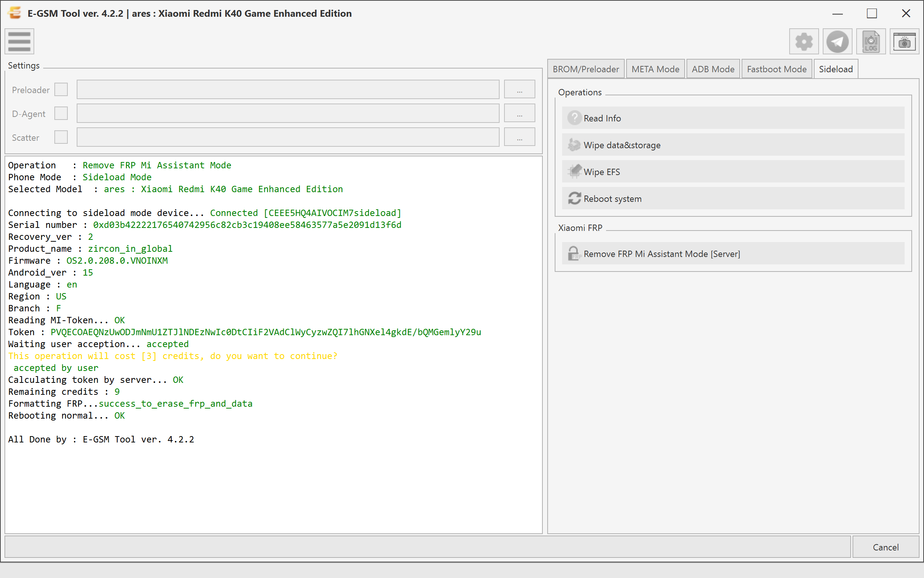The width and height of the screenshot is (924, 578).
Task: Save the operation LOG file icon
Action: tap(871, 41)
